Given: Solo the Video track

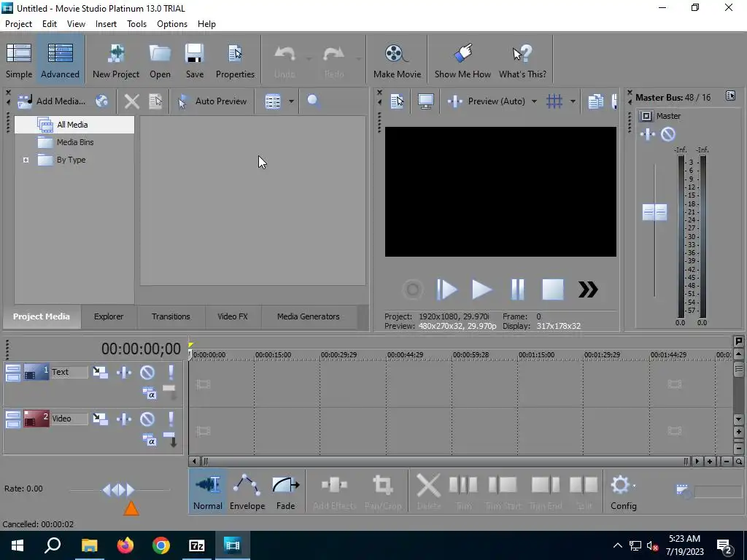Looking at the screenshot, I should 171,419.
